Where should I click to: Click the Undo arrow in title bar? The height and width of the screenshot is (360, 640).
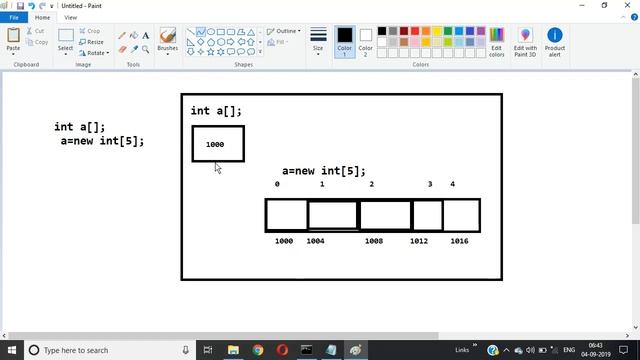click(31, 6)
